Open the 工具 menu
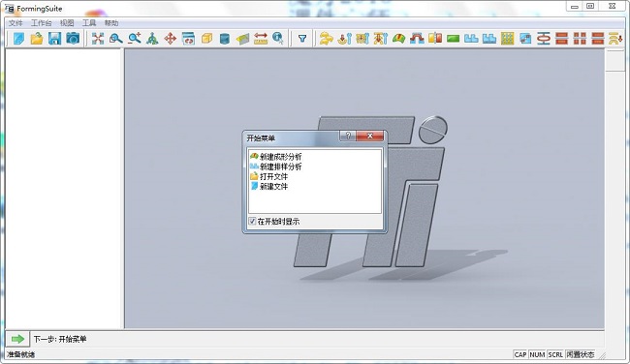The image size is (630, 364). pyautogui.click(x=89, y=23)
